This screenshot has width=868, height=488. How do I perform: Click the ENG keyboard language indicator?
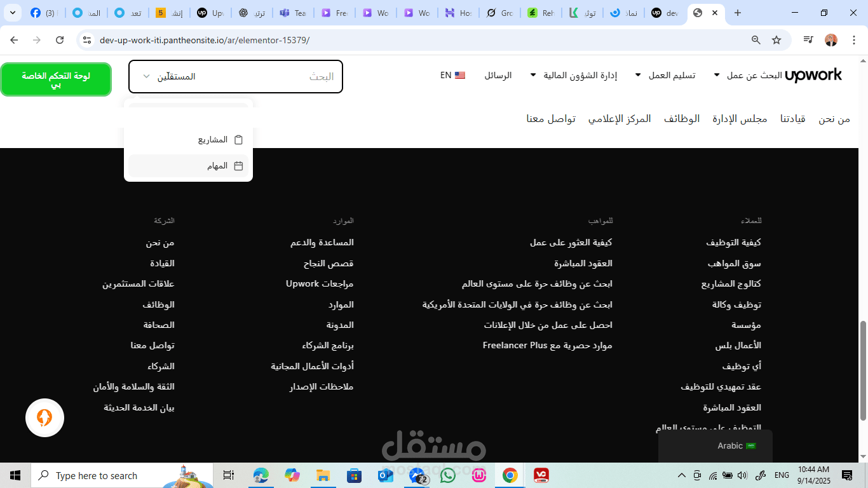click(782, 475)
